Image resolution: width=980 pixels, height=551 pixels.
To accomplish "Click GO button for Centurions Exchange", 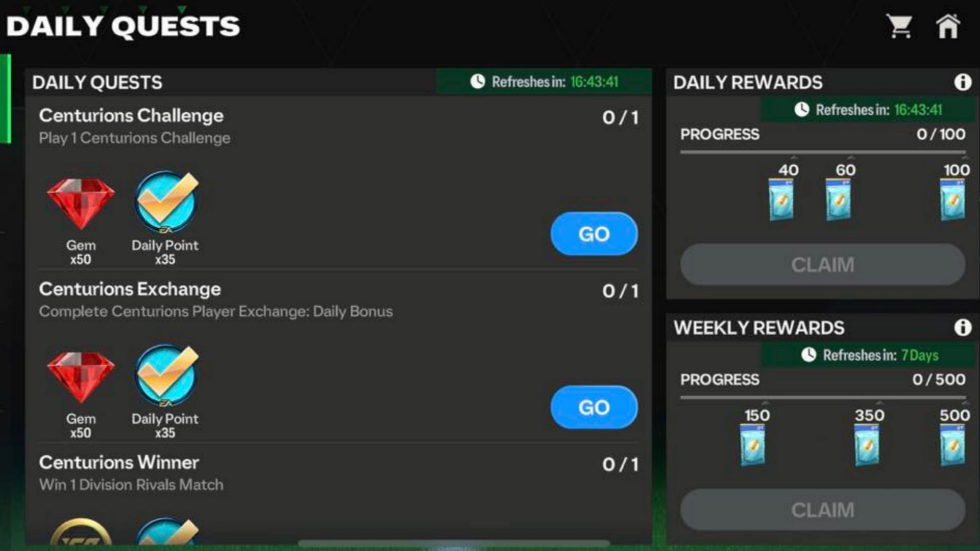I will 594,407.
